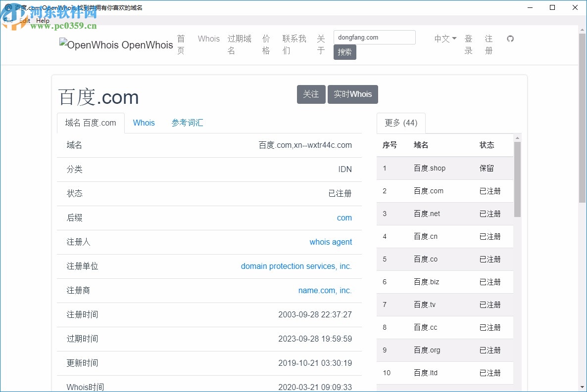Click the com suffix link
The width and height of the screenshot is (587, 392).
[x=344, y=218]
